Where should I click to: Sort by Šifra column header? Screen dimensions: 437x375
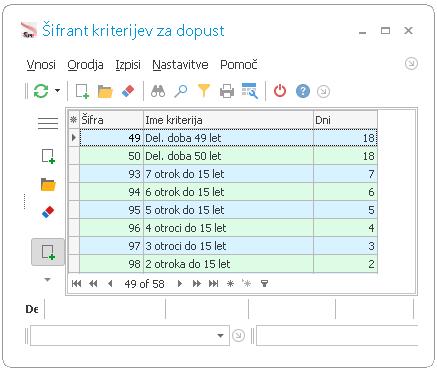tap(111, 120)
